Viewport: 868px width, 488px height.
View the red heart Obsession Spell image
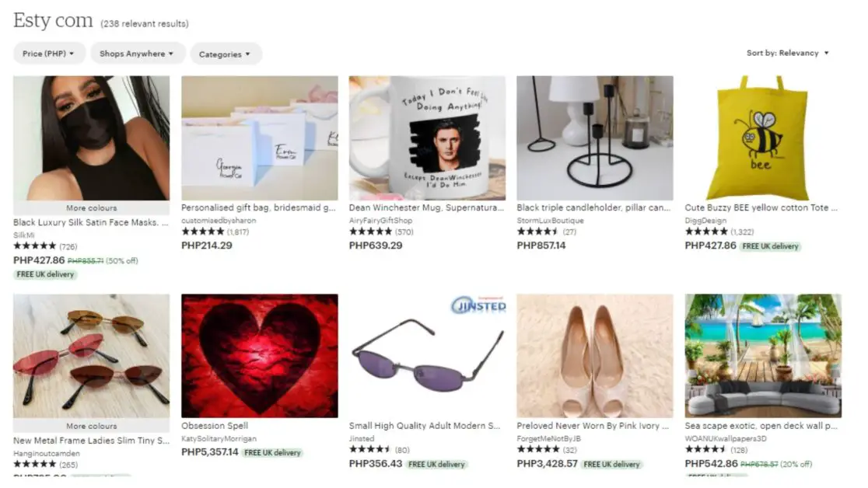(260, 356)
